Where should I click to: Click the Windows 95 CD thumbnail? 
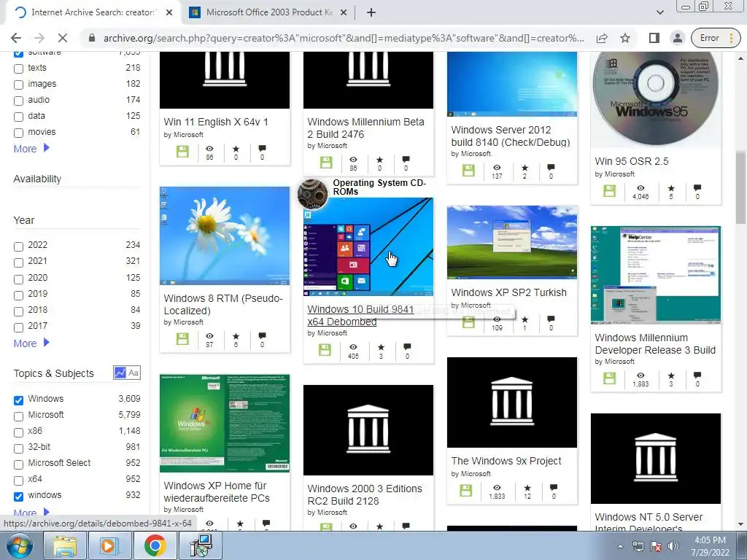point(656,99)
